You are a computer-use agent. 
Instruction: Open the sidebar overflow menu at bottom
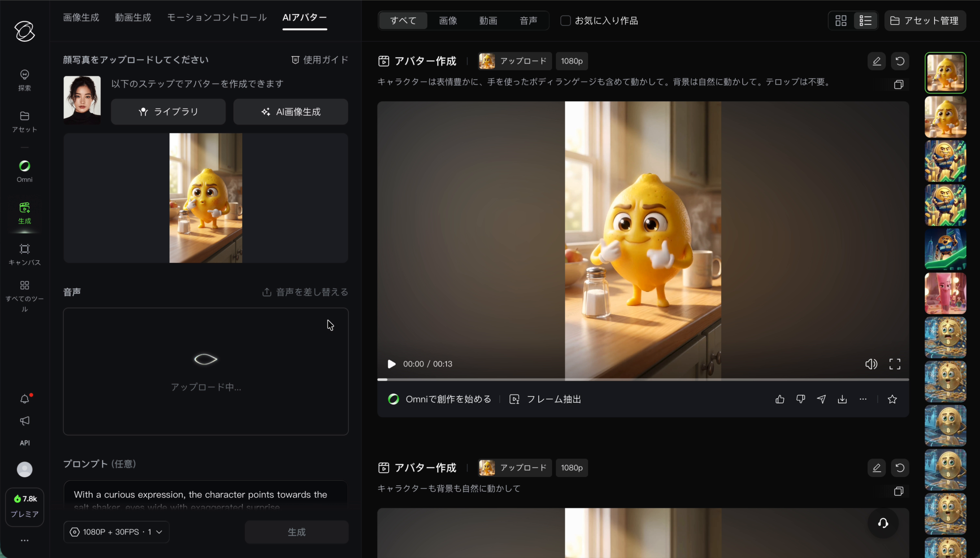[x=24, y=540]
